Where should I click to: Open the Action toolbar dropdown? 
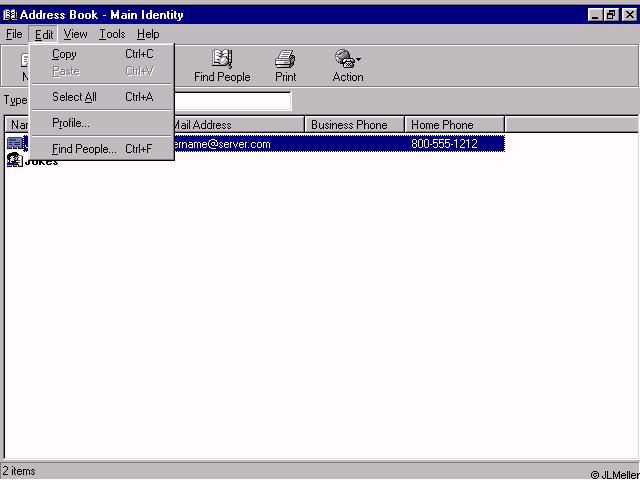click(348, 60)
